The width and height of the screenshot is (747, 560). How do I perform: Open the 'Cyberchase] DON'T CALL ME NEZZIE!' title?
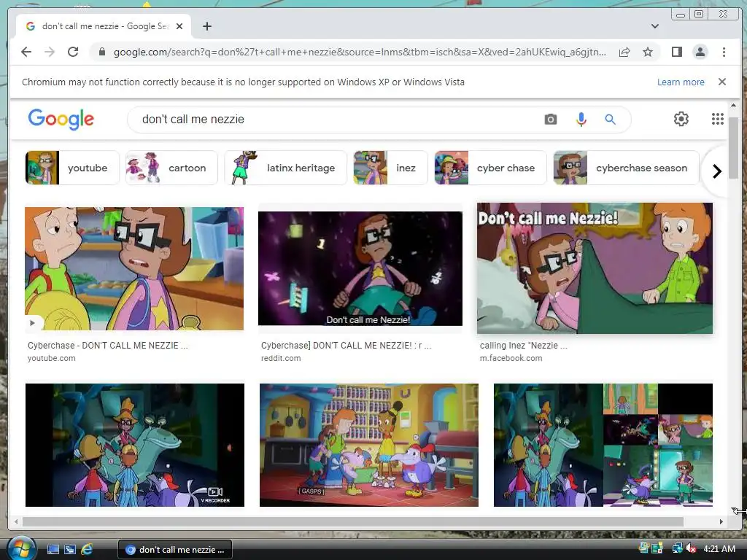click(x=346, y=345)
